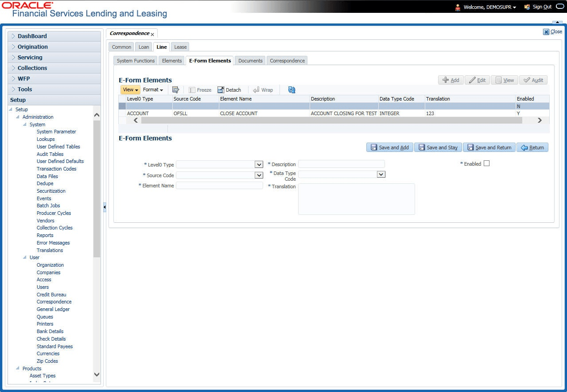Switch to the Lease tab
The width and height of the screenshot is (567, 392).
[180, 47]
